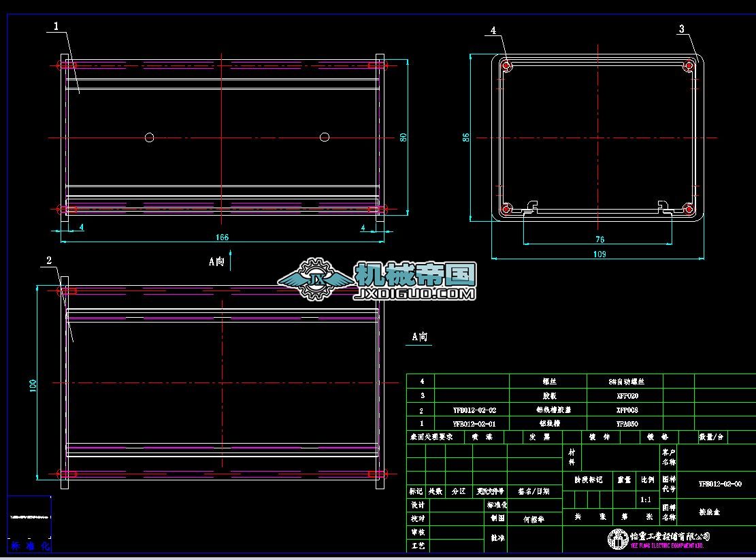The height and width of the screenshot is (560, 756).
Task: Select the 接线盒 drawing name
Action: click(x=709, y=512)
